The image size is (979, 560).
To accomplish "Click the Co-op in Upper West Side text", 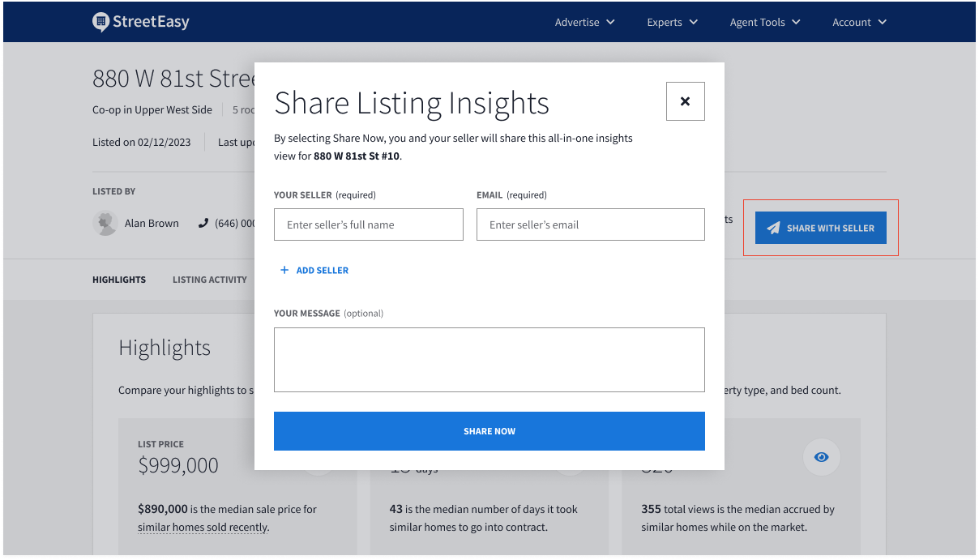I will (152, 109).
